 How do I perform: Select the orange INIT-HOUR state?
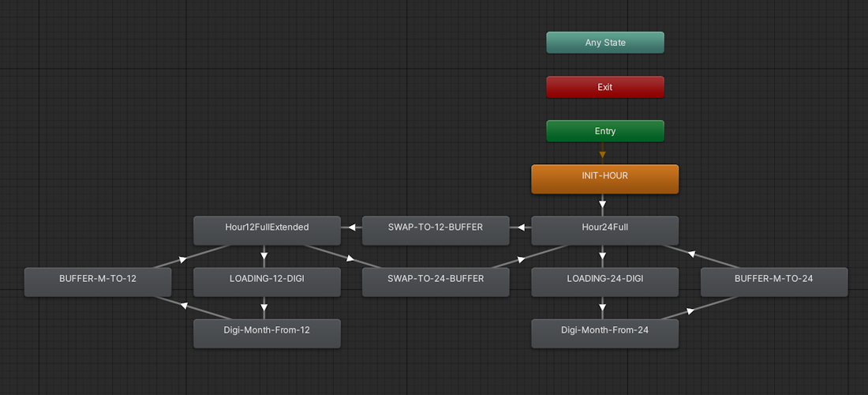tap(605, 179)
